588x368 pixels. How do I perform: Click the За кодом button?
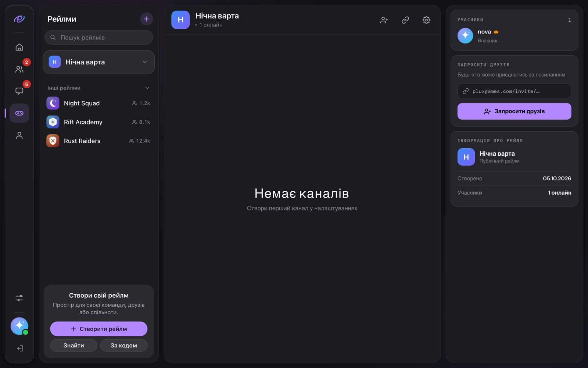point(123,345)
